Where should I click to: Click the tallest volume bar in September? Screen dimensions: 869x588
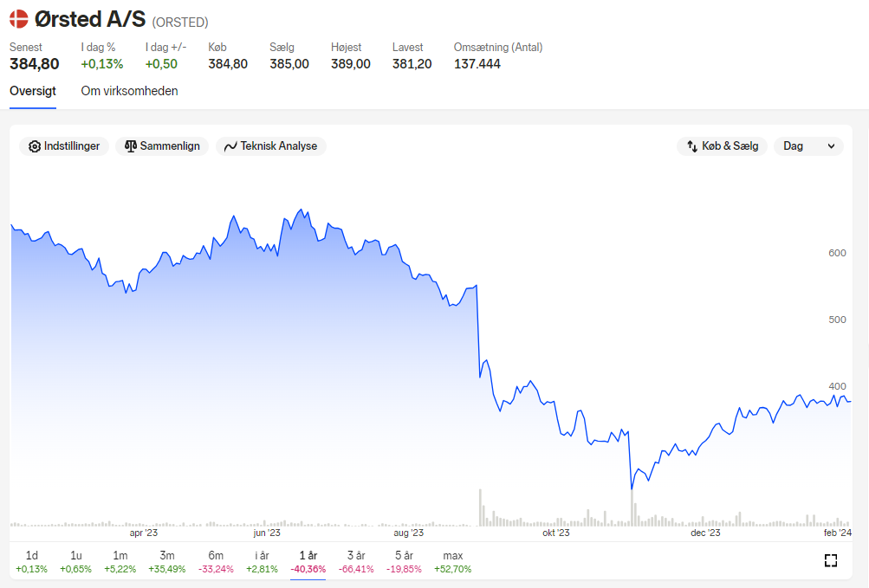(481, 507)
